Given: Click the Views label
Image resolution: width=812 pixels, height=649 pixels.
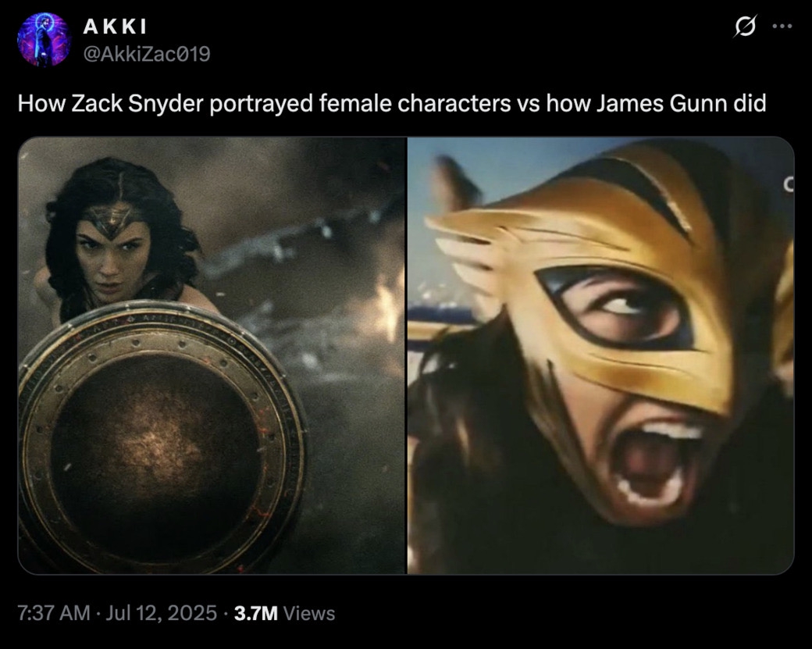Looking at the screenshot, I should tap(309, 613).
